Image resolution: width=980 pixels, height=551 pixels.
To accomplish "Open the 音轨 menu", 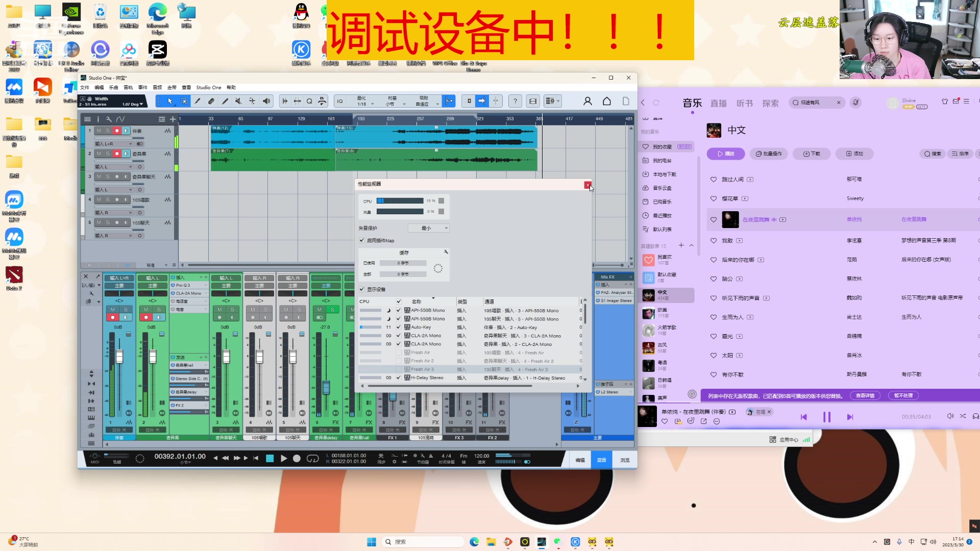I will [x=128, y=88].
